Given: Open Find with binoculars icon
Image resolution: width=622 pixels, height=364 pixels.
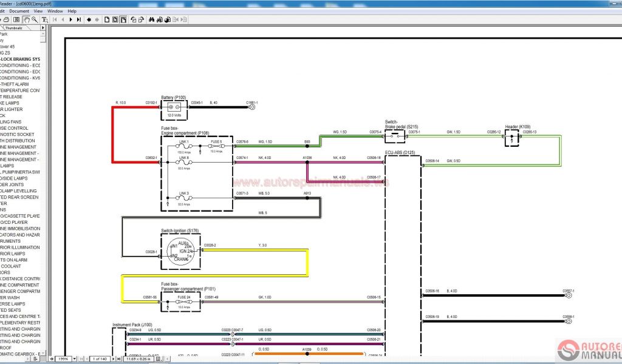Looking at the screenshot, I should [x=151, y=19].
